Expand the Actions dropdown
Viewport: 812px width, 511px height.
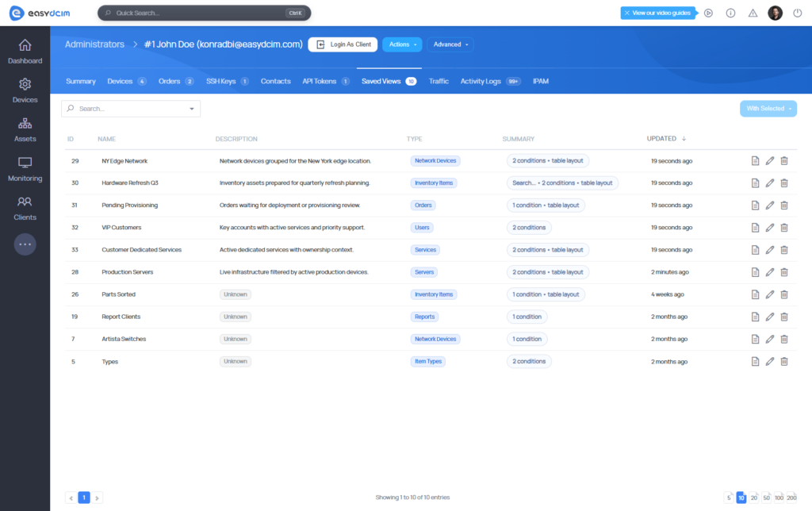pos(402,44)
